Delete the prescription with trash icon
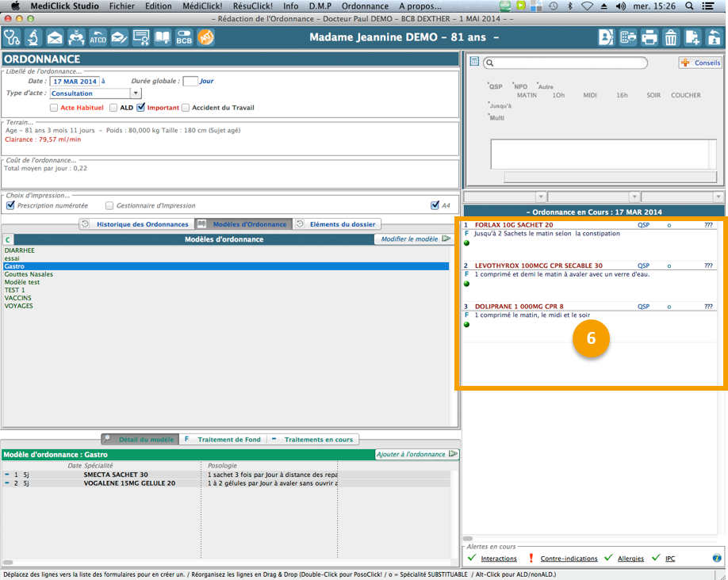This screenshot has width=728, height=580. pyautogui.click(x=670, y=37)
